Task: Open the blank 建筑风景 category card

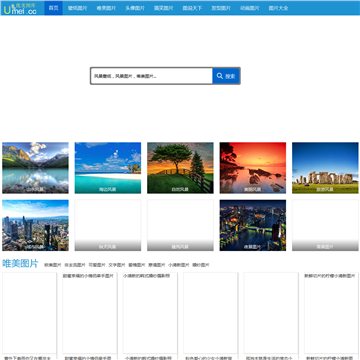Action: (180, 225)
